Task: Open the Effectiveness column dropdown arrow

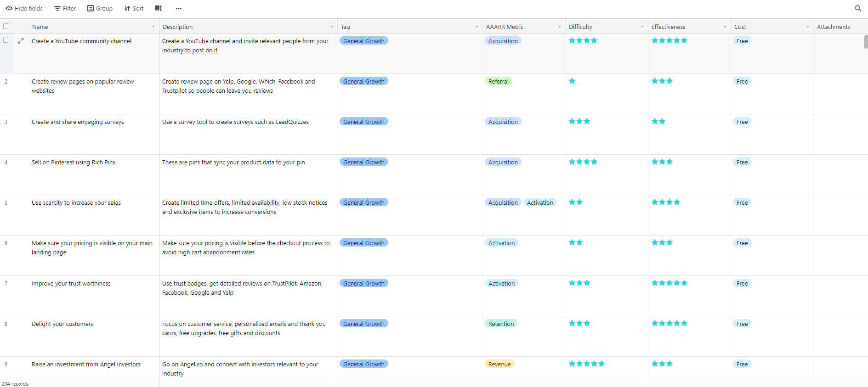Action: (x=725, y=27)
